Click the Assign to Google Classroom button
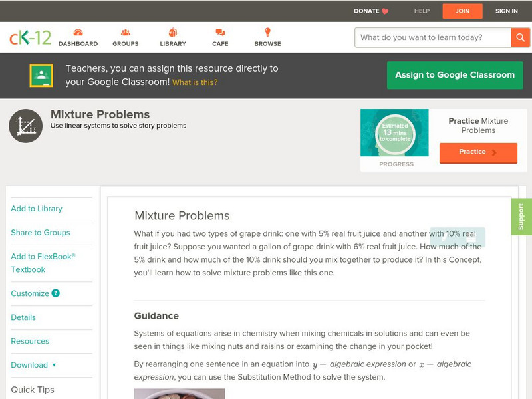This screenshot has width=532, height=399. pos(454,74)
